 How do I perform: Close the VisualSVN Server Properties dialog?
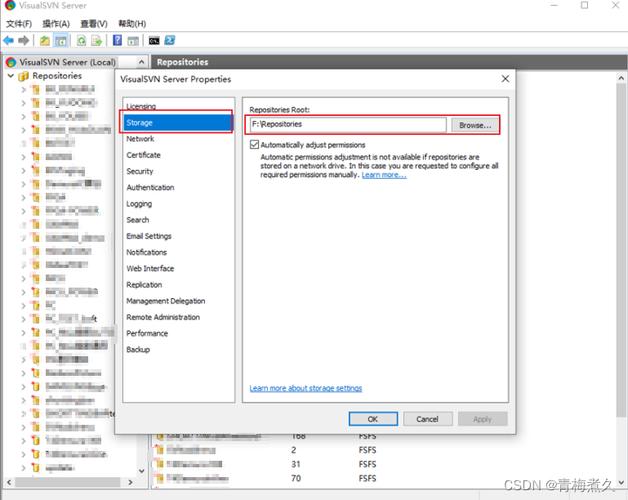(505, 79)
